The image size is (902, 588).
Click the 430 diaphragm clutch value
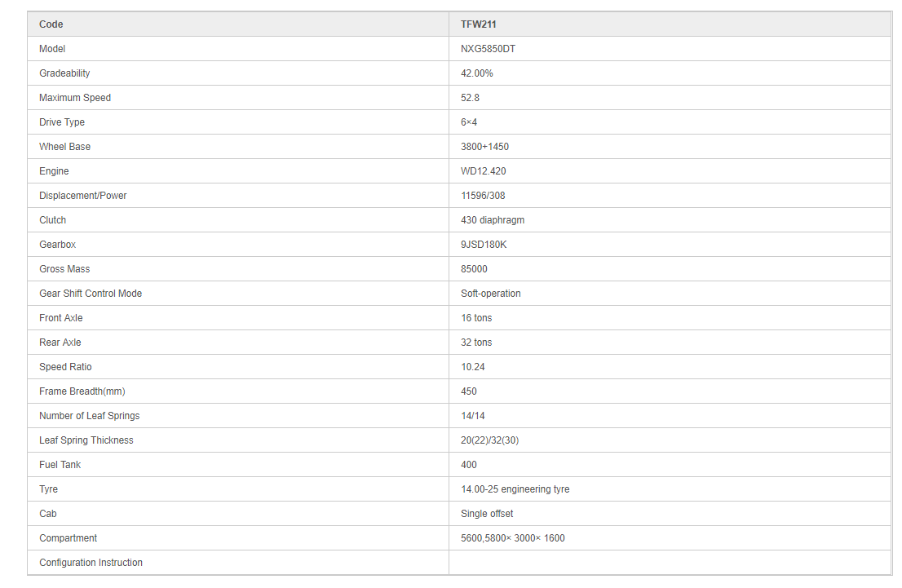(493, 220)
